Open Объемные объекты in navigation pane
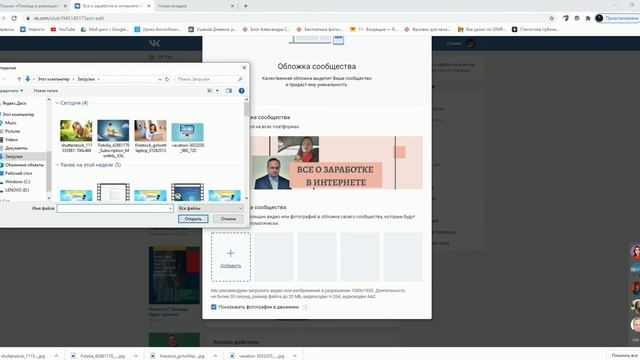The height and width of the screenshot is (360, 640). 24,165
